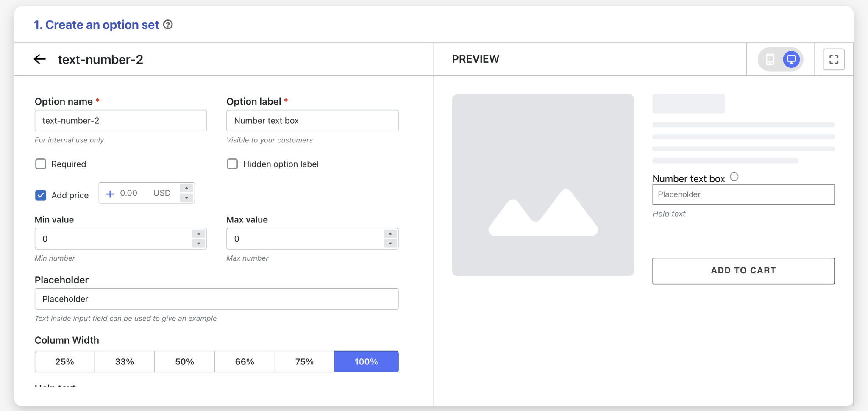Select 50% column width
This screenshot has height=411, width=868.
click(184, 361)
